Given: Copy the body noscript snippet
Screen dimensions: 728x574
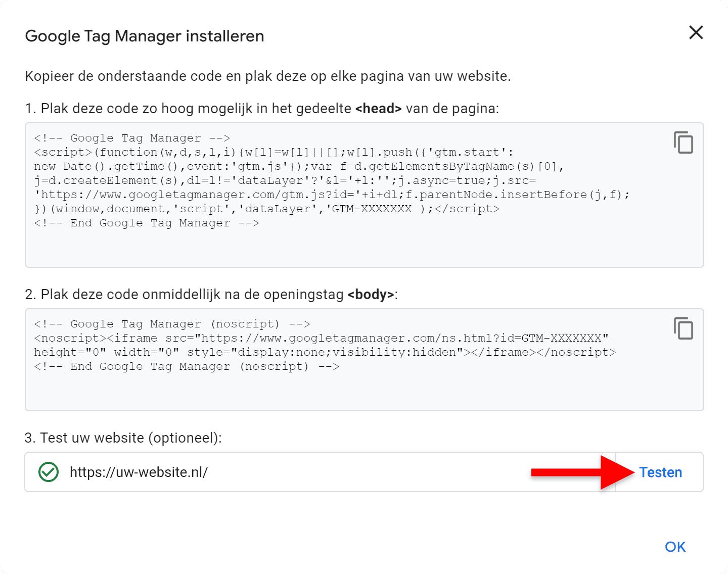Looking at the screenshot, I should point(684,328).
